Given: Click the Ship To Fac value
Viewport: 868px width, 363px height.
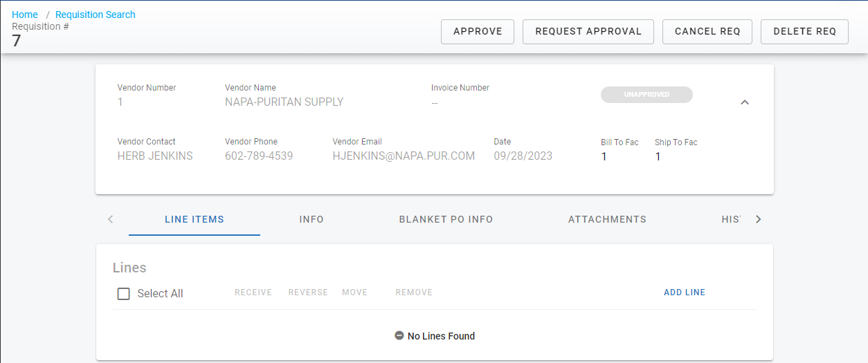Looking at the screenshot, I should [x=658, y=156].
